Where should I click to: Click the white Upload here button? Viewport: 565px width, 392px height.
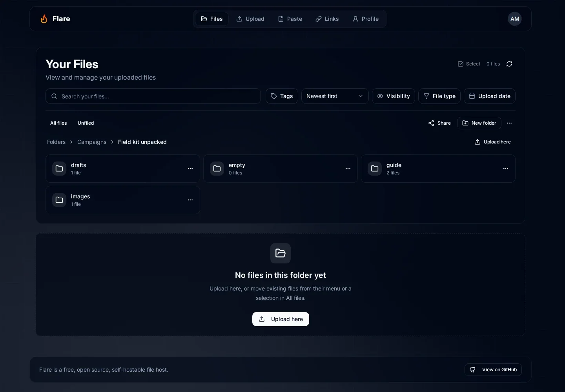coord(281,319)
